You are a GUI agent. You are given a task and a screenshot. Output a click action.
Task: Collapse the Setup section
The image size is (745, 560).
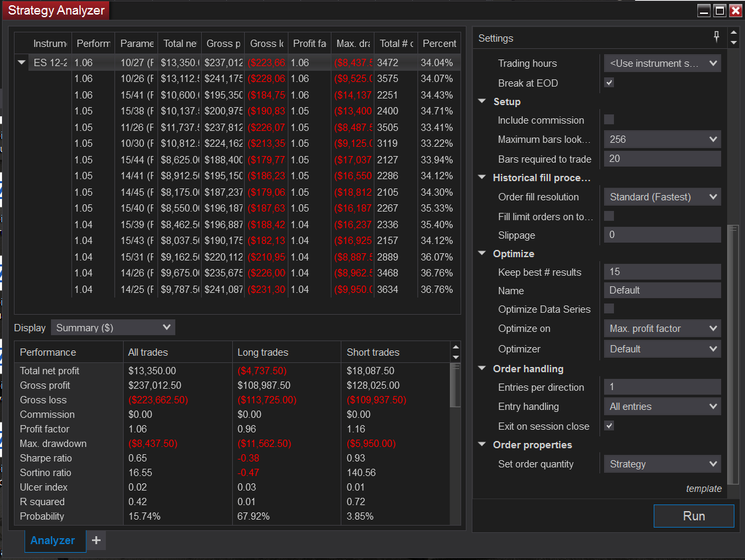coord(482,101)
